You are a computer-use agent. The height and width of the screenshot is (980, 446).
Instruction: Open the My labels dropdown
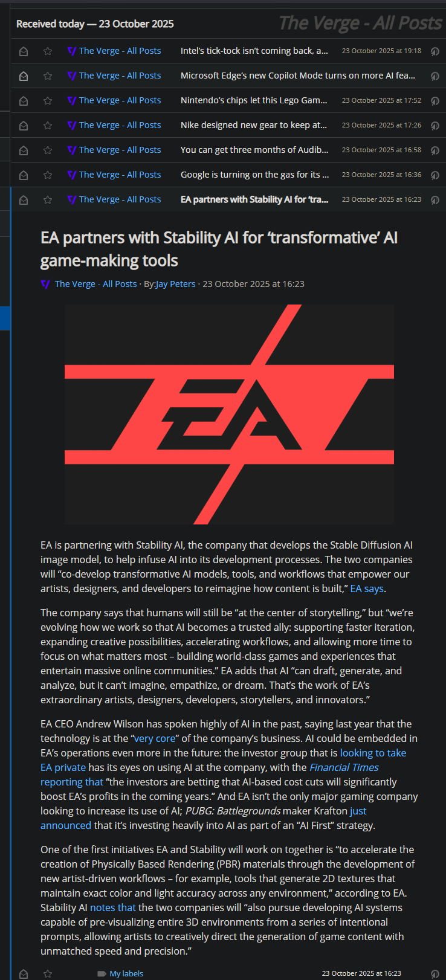(x=126, y=974)
